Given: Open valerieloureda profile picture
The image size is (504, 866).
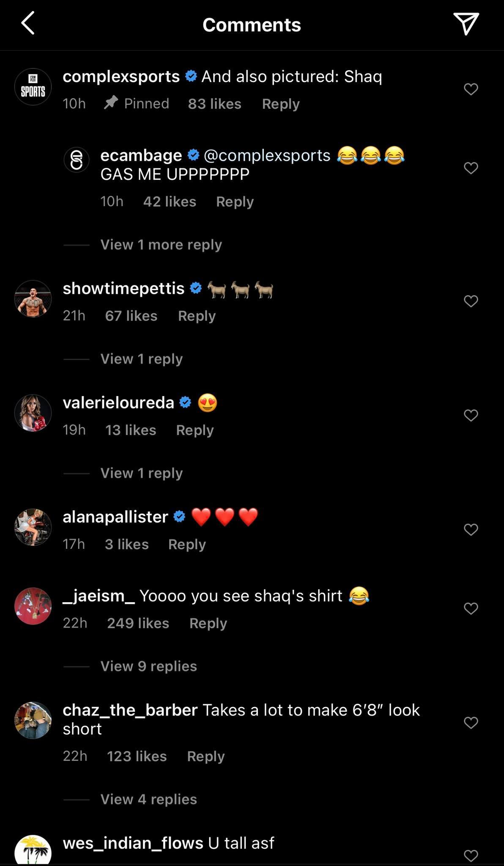Looking at the screenshot, I should point(33,413).
